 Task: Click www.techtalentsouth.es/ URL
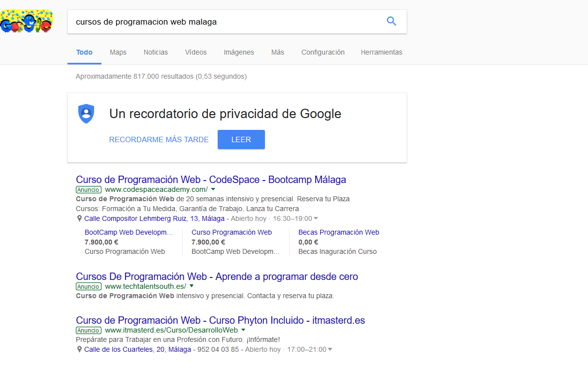[145, 286]
